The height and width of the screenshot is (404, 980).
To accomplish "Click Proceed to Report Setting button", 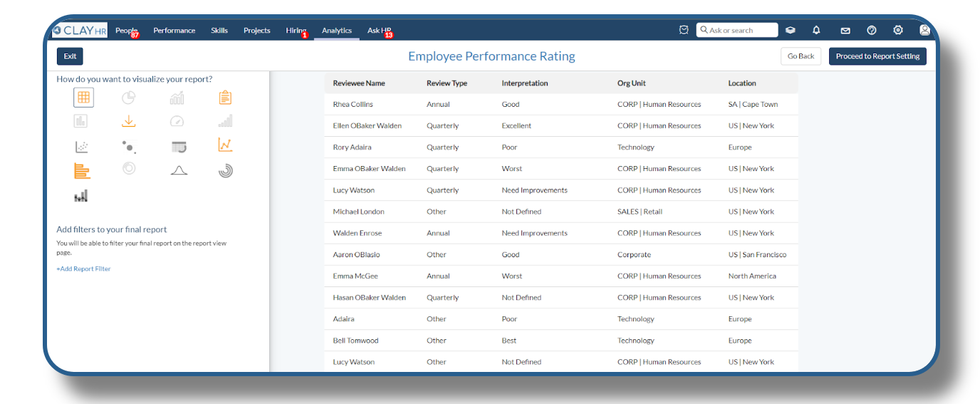I will tap(877, 56).
